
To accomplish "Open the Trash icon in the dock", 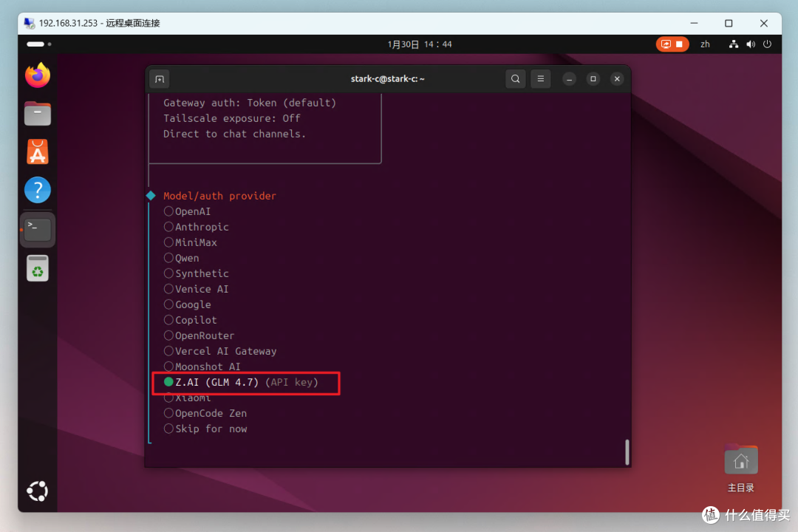I will pos(38,268).
